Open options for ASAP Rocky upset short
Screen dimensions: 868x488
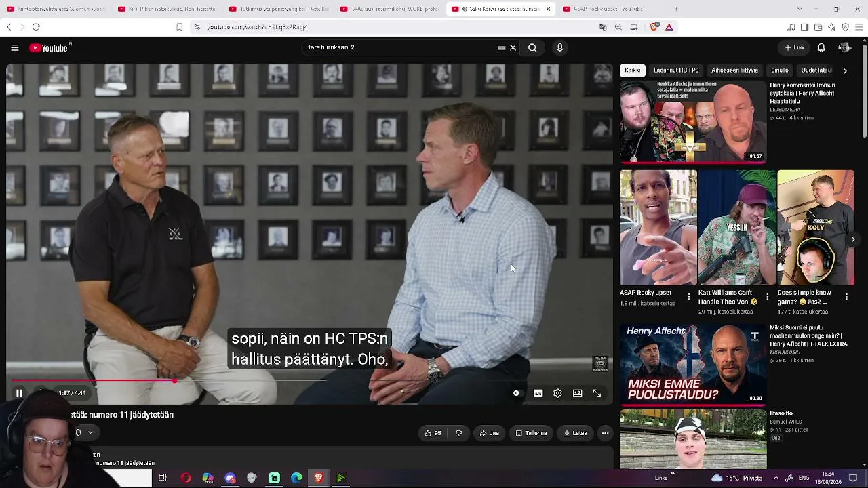tap(689, 297)
